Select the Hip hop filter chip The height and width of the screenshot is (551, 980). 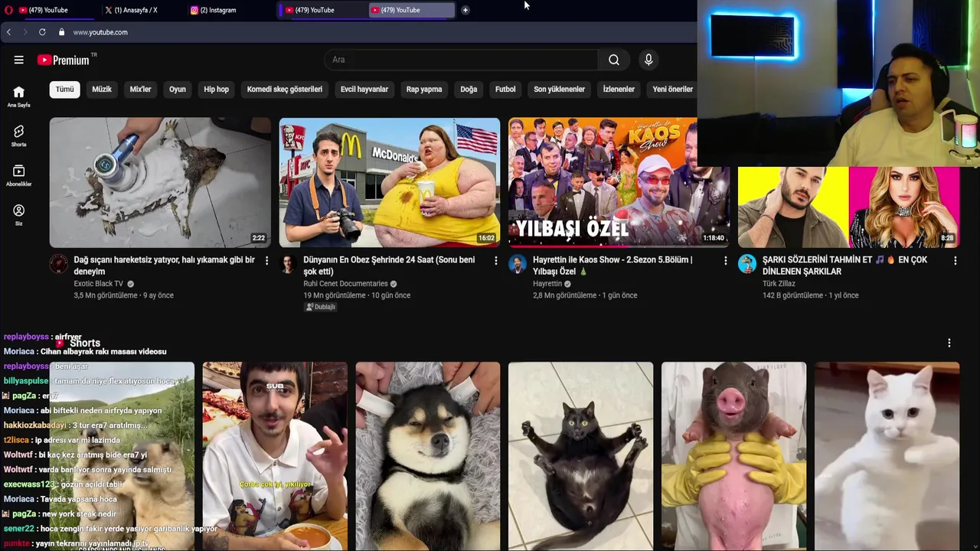coord(217,90)
